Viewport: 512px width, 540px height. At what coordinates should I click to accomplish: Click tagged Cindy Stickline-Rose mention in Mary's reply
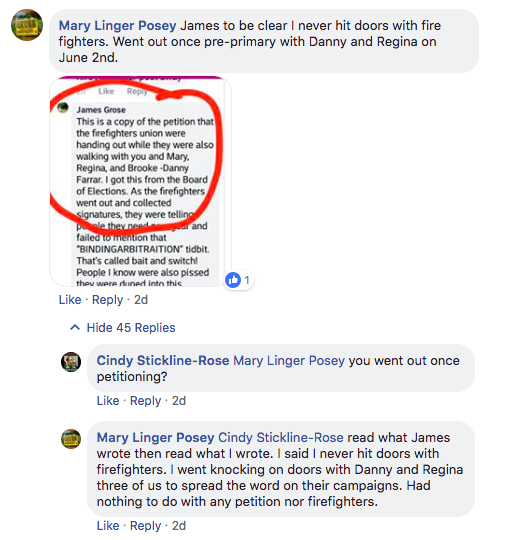click(x=281, y=437)
